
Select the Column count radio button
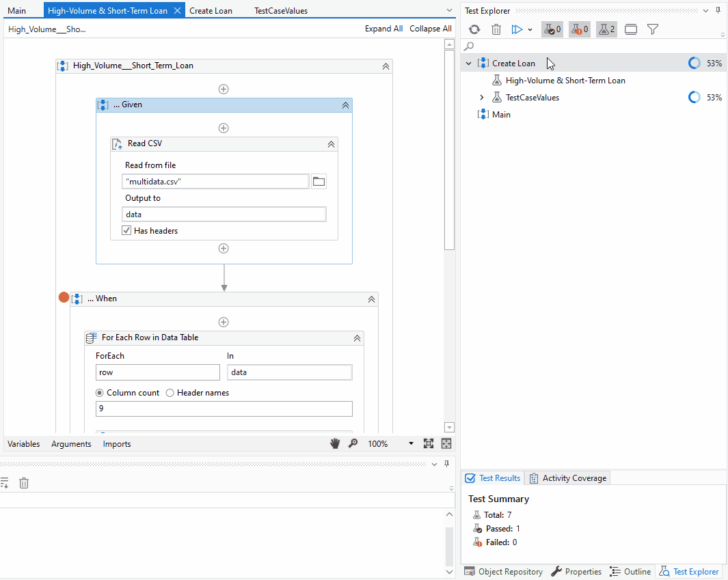100,393
